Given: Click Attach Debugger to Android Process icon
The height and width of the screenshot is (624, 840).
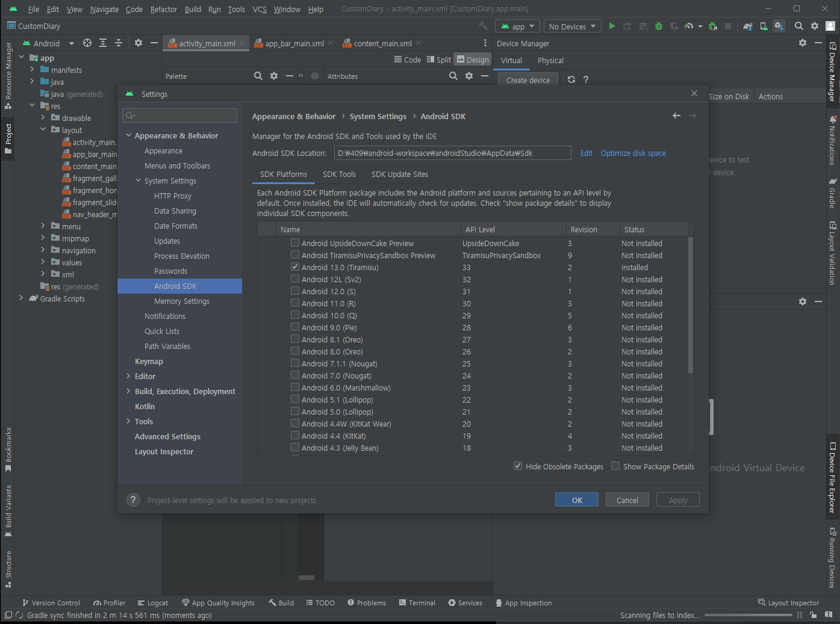Looking at the screenshot, I should 713,26.
